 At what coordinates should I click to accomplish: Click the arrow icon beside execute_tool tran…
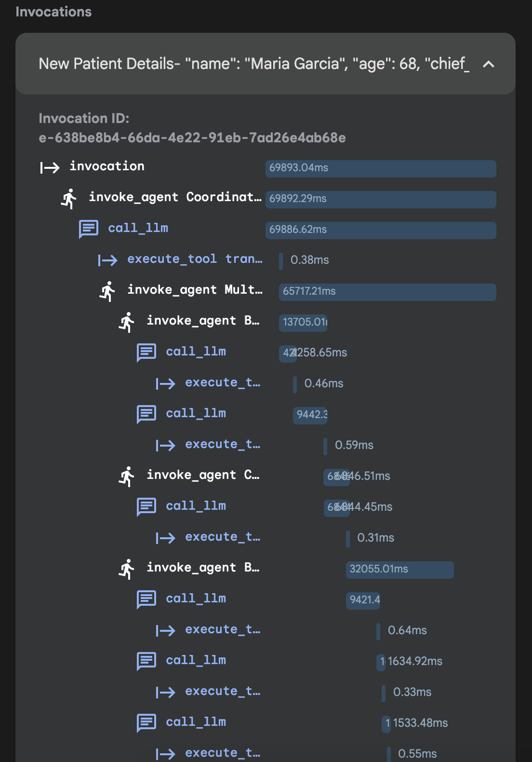point(107,260)
